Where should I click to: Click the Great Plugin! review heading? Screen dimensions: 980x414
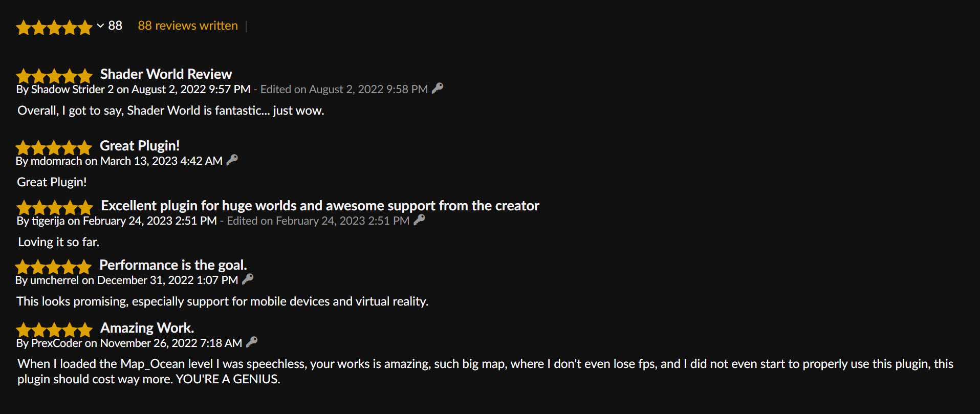point(140,146)
